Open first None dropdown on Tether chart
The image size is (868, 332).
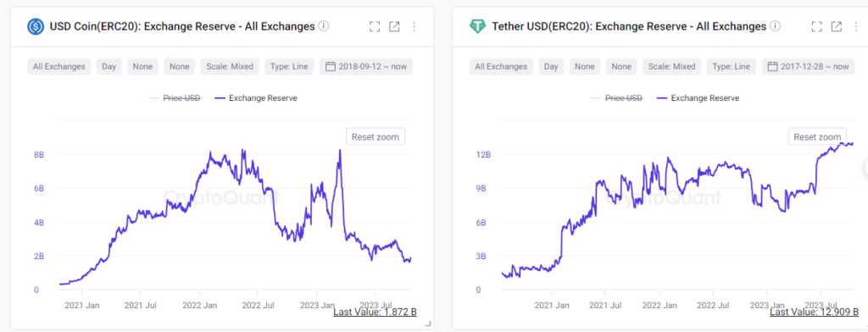click(x=585, y=66)
